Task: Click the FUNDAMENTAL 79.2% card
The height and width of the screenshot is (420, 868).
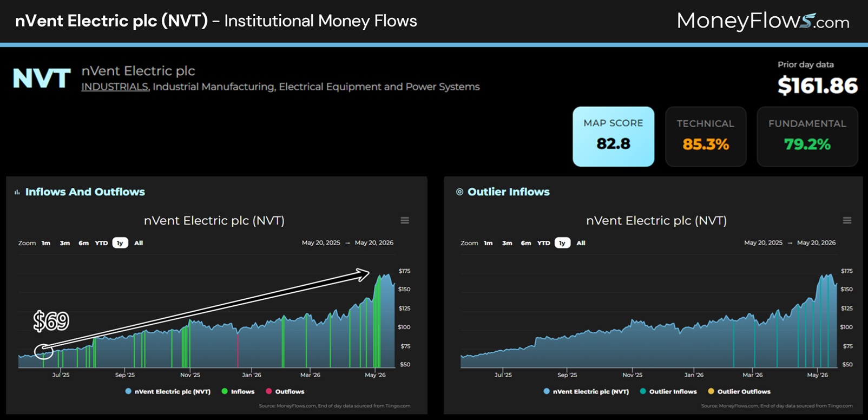Action: [807, 136]
